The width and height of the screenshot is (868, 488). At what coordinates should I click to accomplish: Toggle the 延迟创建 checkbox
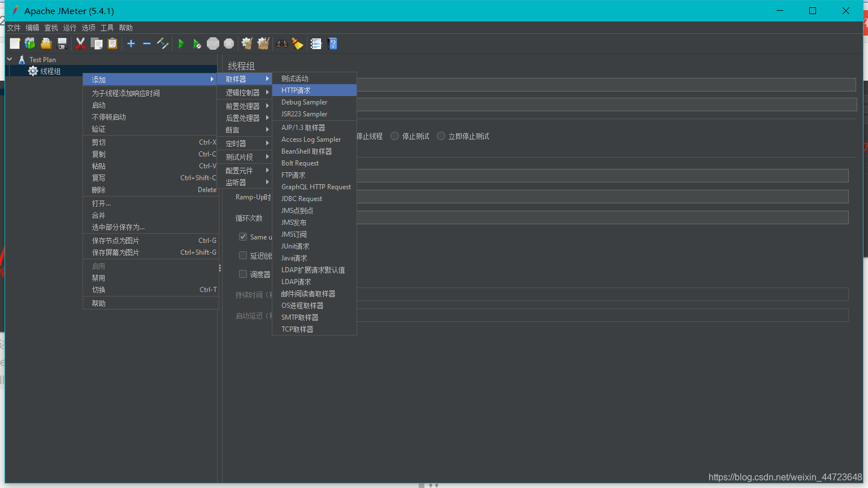tap(243, 255)
